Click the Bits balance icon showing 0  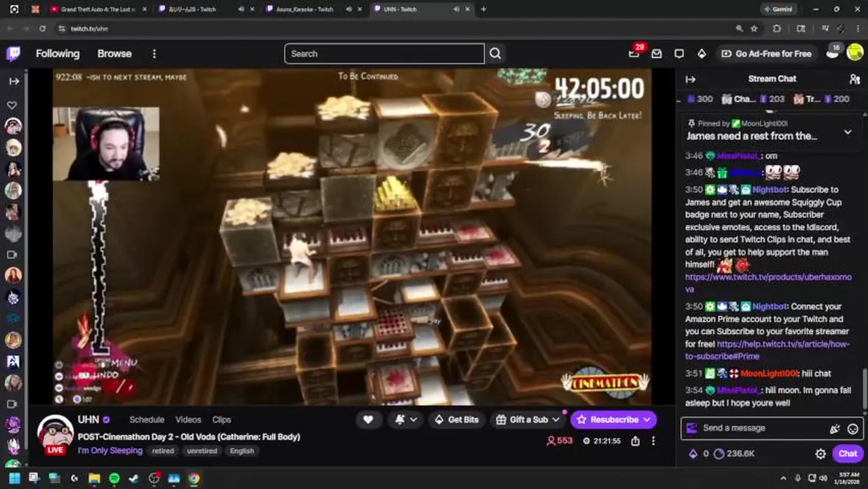pos(698,454)
